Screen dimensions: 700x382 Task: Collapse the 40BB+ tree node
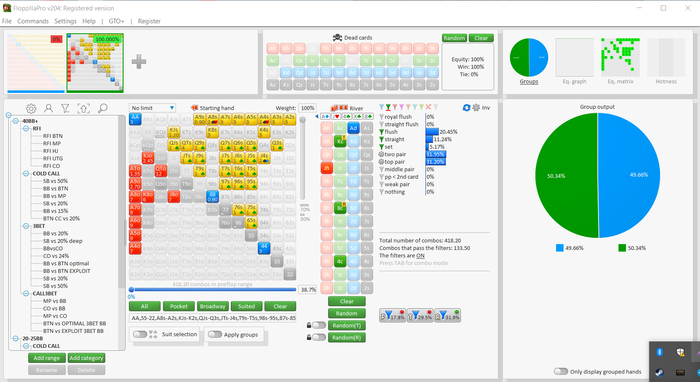[16, 121]
